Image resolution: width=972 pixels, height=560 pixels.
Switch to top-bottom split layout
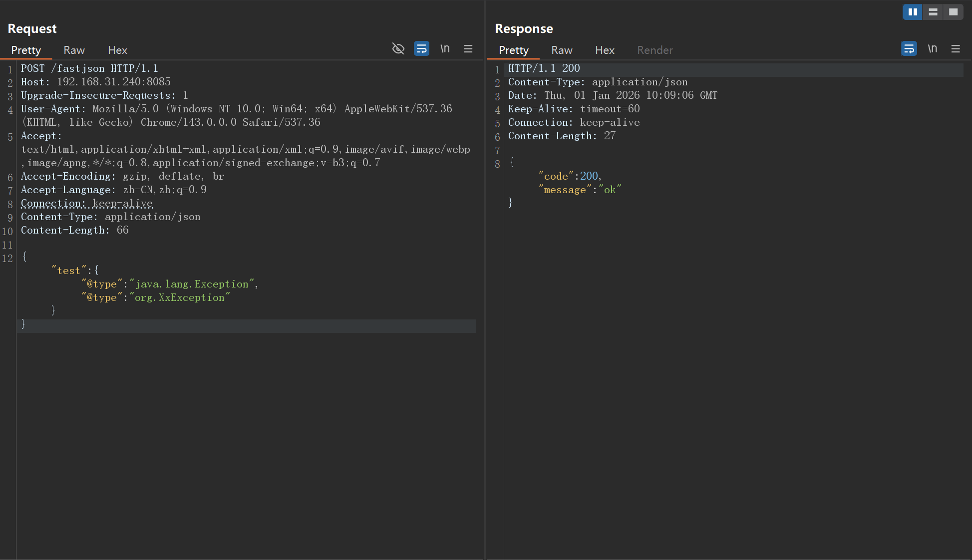click(x=933, y=12)
